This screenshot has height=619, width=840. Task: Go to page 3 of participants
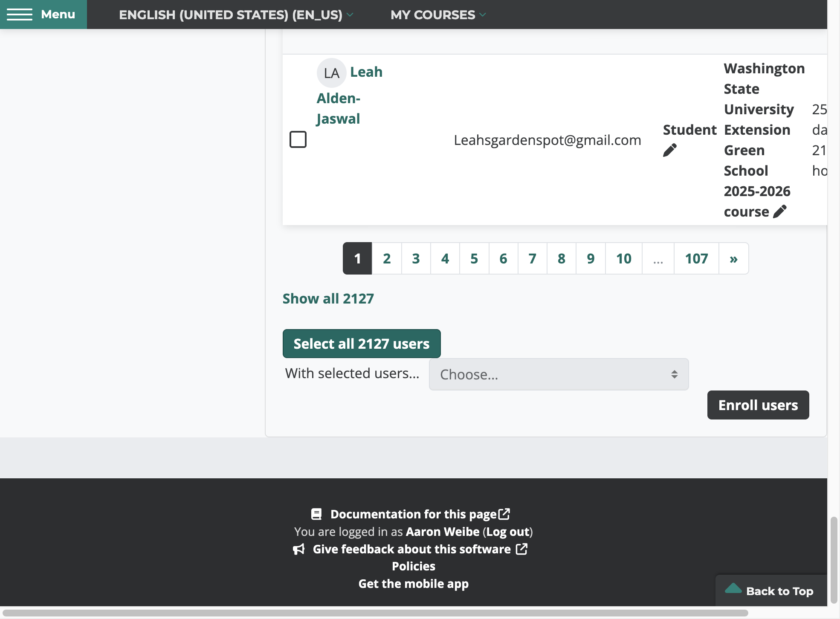tap(416, 258)
